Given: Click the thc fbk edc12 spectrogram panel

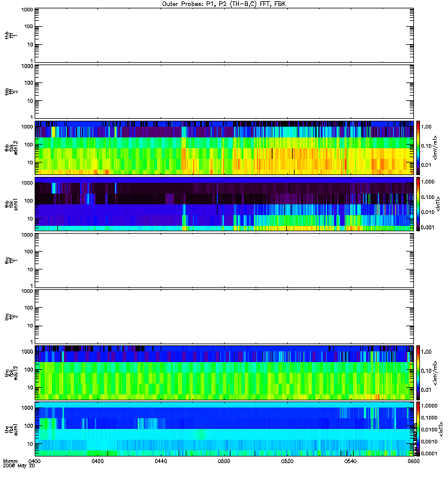Looking at the screenshot, I should click(x=224, y=373).
